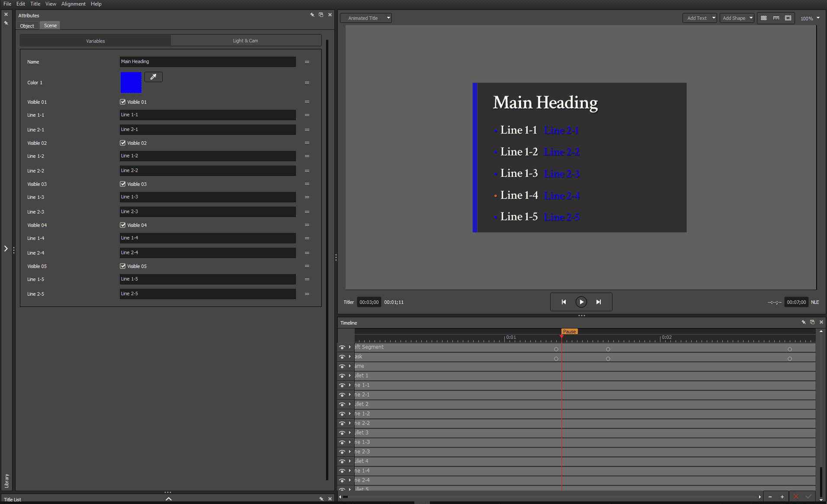Open the options handle for Line 2-5

[307, 294]
